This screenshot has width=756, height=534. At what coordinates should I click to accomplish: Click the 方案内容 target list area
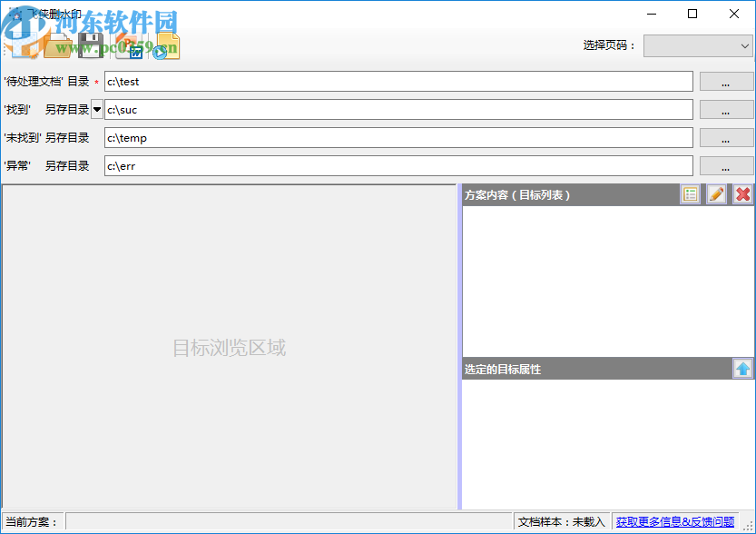[x=608, y=282]
